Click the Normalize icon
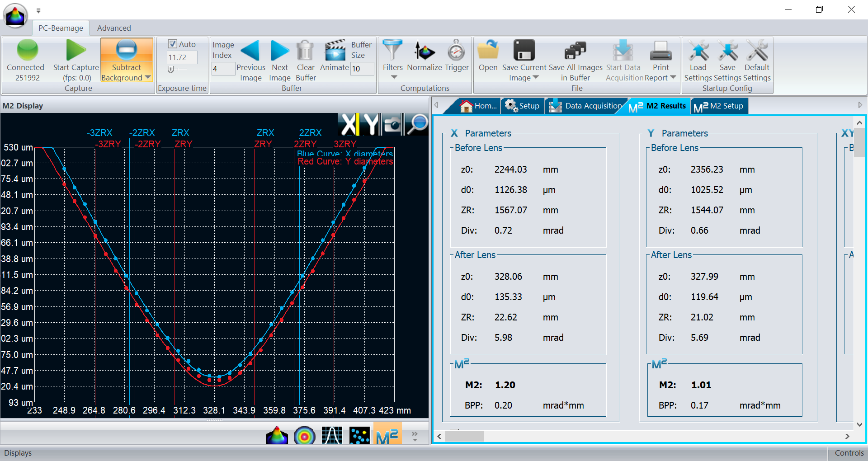The image size is (868, 461). (424, 51)
